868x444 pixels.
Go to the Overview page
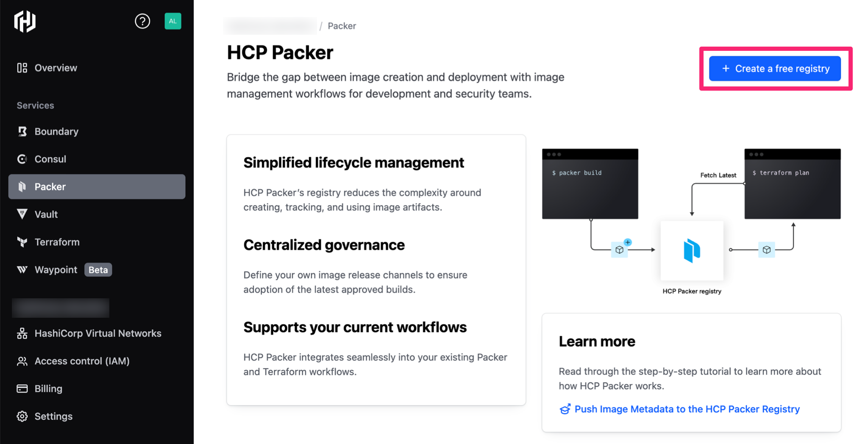pyautogui.click(x=55, y=68)
